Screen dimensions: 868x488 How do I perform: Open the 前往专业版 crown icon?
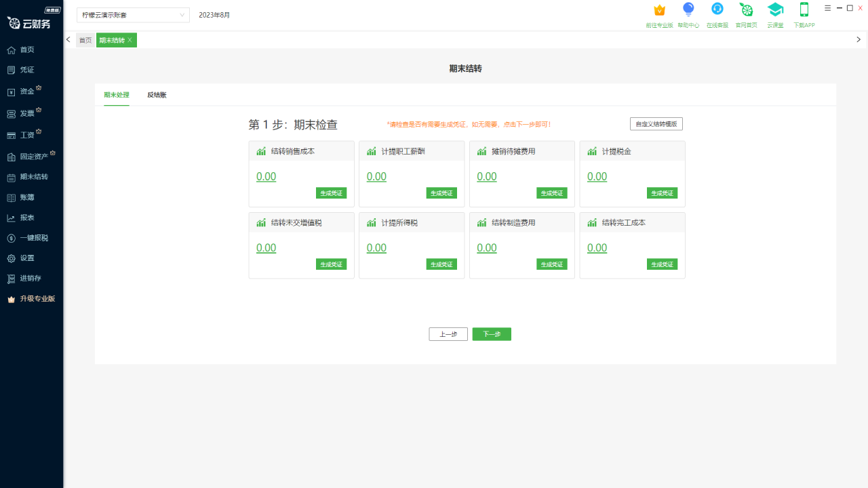659,10
